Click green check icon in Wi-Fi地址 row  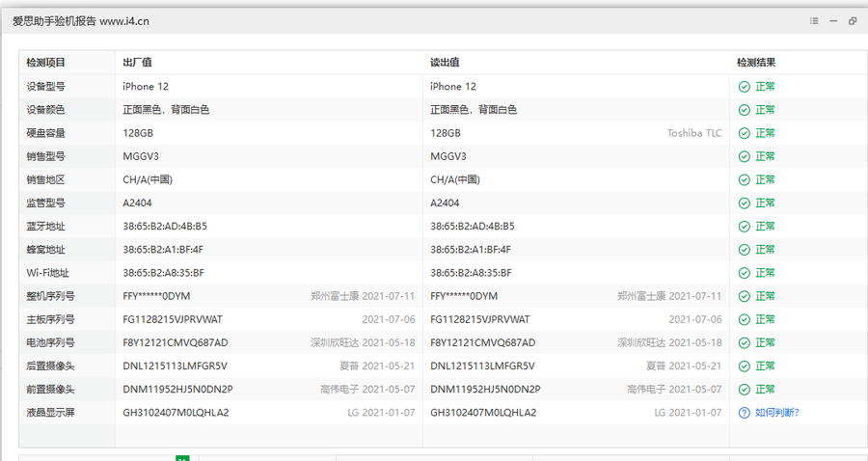click(x=744, y=272)
